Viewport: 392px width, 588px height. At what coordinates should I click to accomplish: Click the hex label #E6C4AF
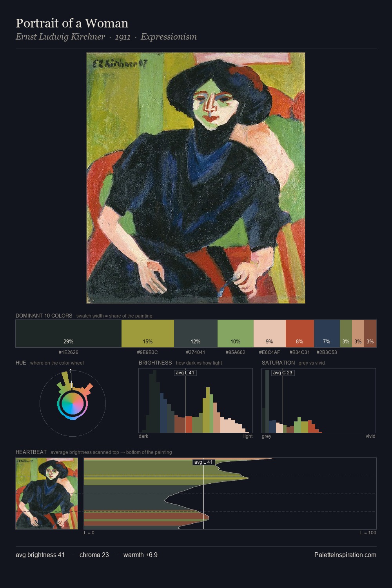point(270,352)
